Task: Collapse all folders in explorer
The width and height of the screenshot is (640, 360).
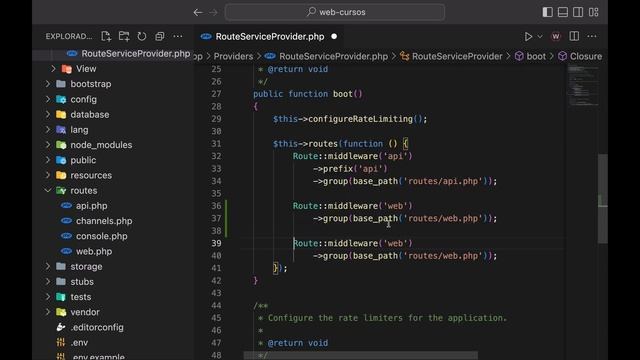Action: (x=160, y=36)
